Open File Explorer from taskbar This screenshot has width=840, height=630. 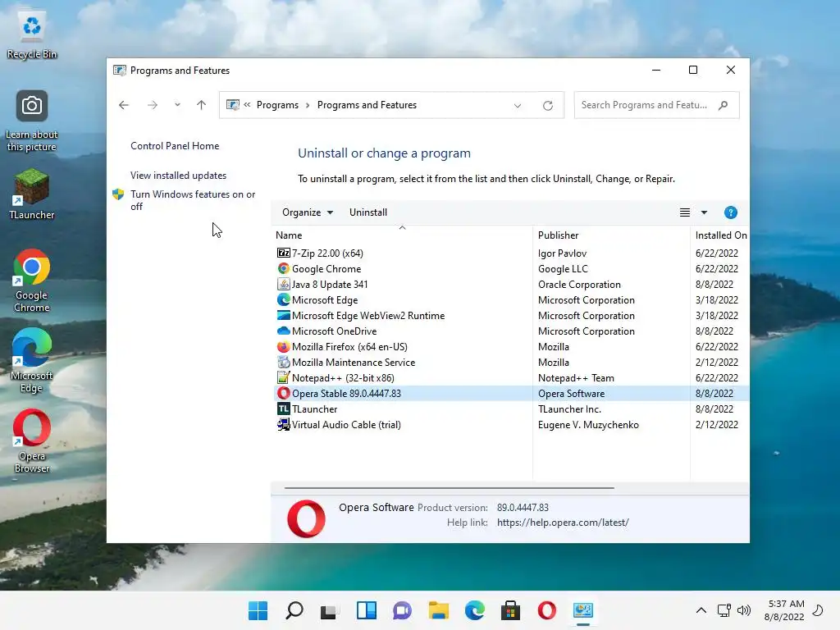(x=439, y=610)
